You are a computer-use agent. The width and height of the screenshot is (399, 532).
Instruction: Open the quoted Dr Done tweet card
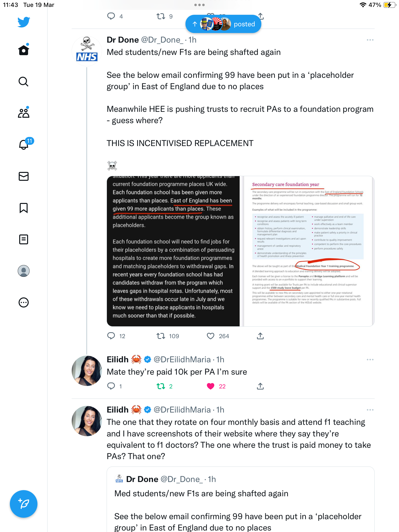coord(241,499)
